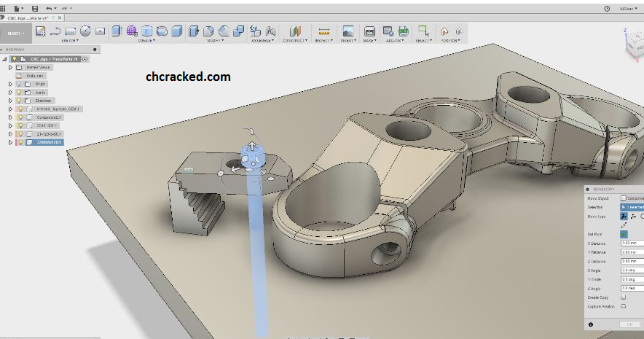Choose Free Move type in Move/Copy dialog

tap(624, 216)
